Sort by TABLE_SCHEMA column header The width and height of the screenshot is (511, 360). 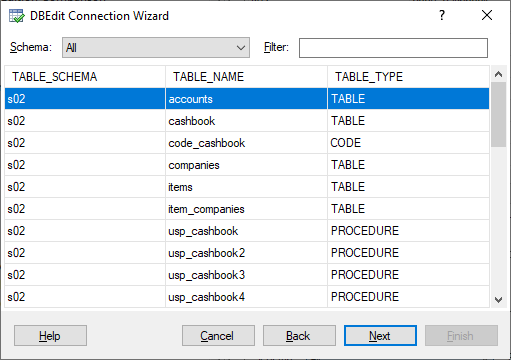85,77
